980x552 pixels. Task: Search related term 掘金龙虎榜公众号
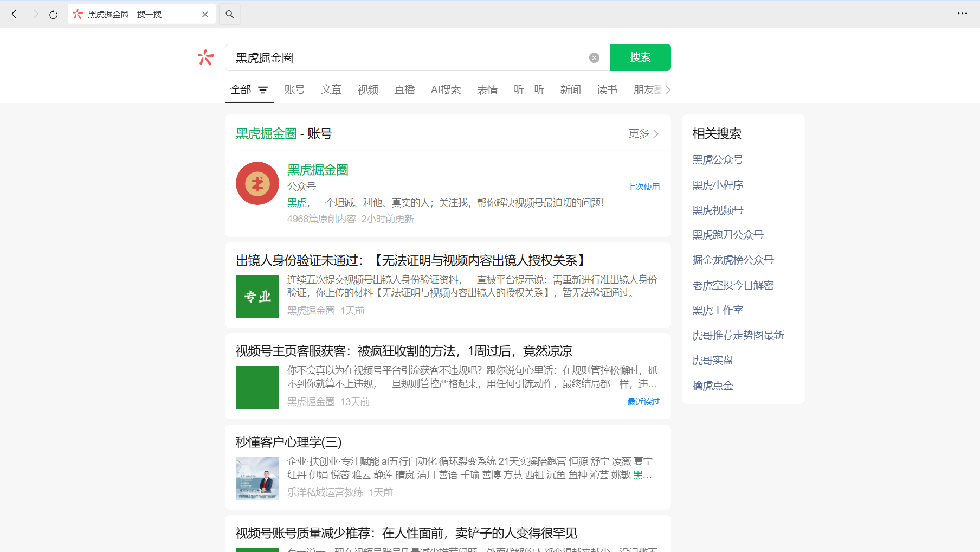coord(733,260)
